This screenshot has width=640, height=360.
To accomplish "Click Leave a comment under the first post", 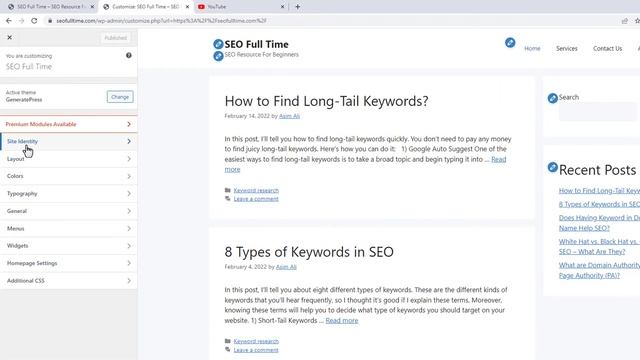I will (x=256, y=199).
